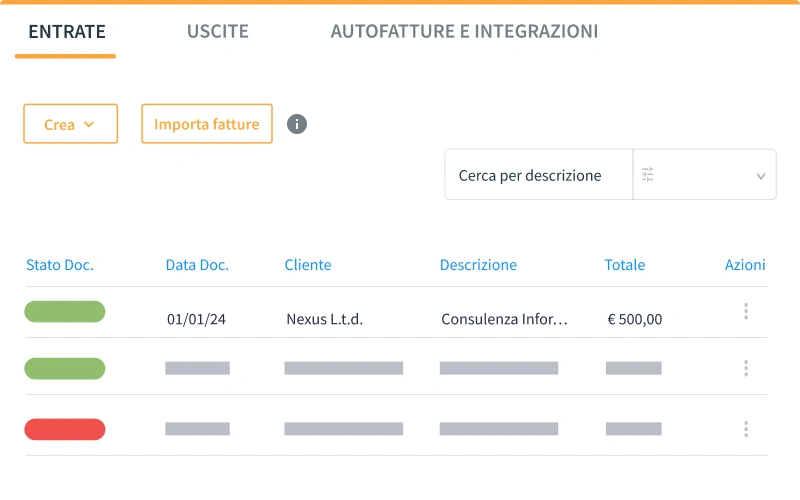
Task: Sort by Data Doc. column header
Action: click(197, 265)
